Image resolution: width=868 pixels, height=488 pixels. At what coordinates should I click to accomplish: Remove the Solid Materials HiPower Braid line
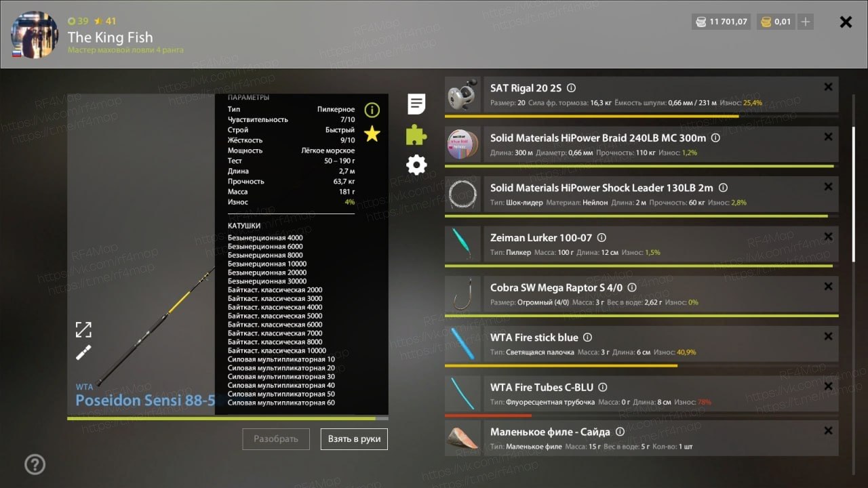point(828,137)
